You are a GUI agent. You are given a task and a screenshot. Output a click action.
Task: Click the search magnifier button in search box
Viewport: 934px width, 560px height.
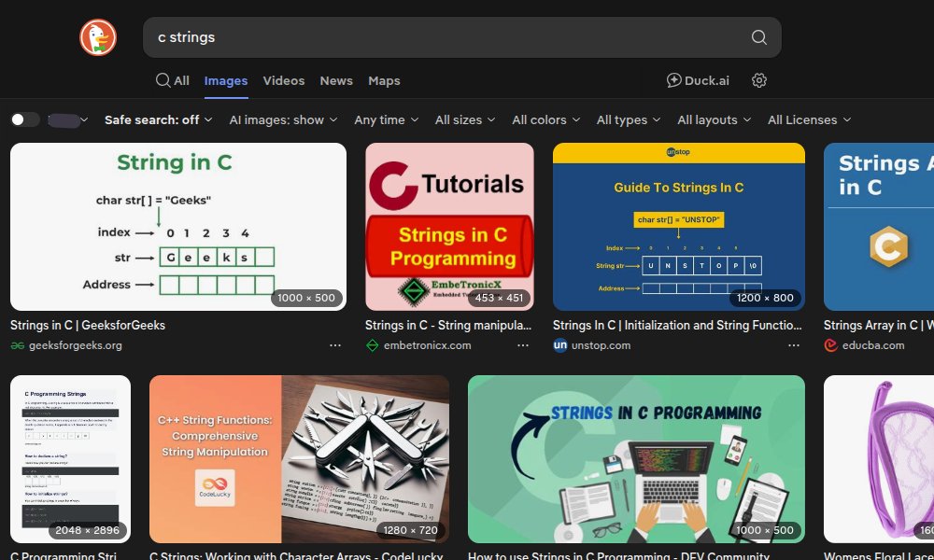tap(758, 37)
